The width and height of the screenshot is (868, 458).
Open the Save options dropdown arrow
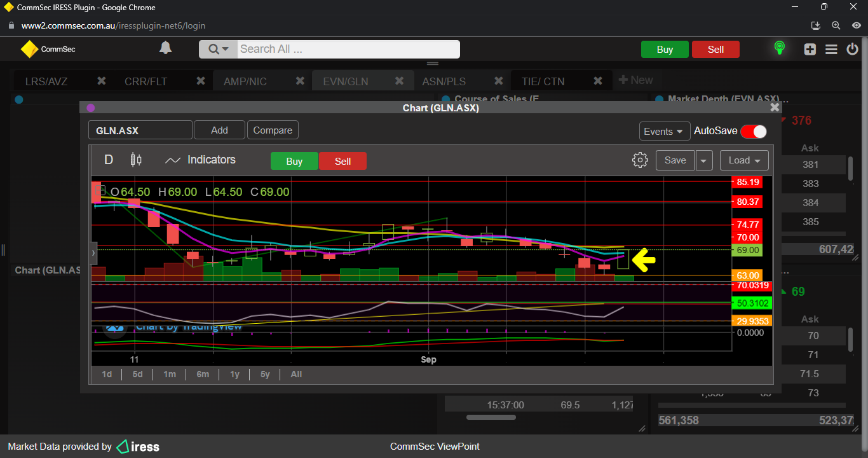(703, 160)
